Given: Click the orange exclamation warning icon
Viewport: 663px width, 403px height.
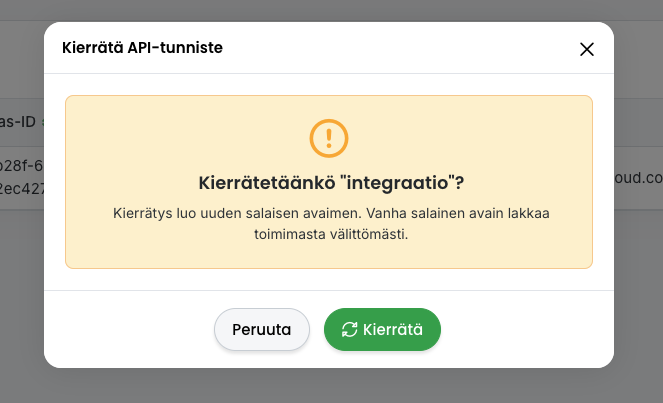Looking at the screenshot, I should [x=329, y=138].
